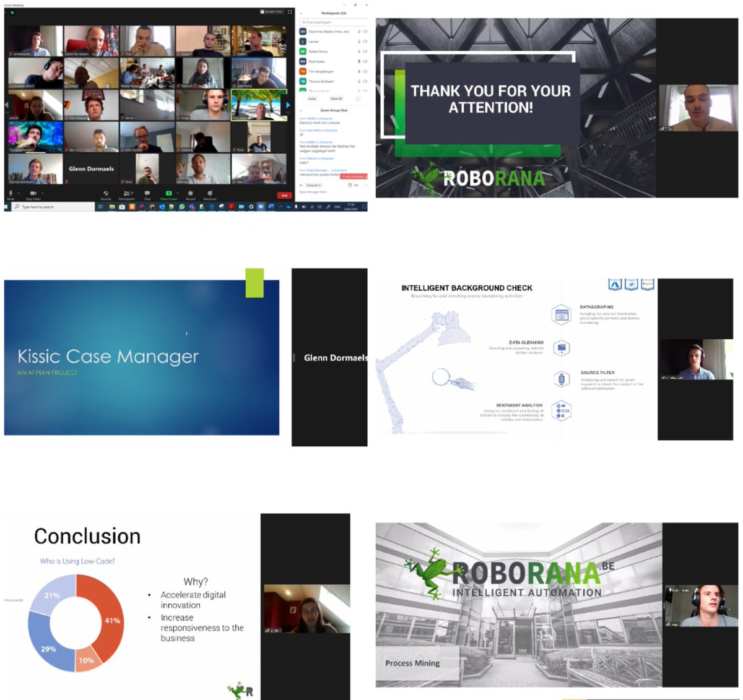Open the Security shield icon in Zoom toolbar
This screenshot has width=743, height=700.
tap(106, 193)
